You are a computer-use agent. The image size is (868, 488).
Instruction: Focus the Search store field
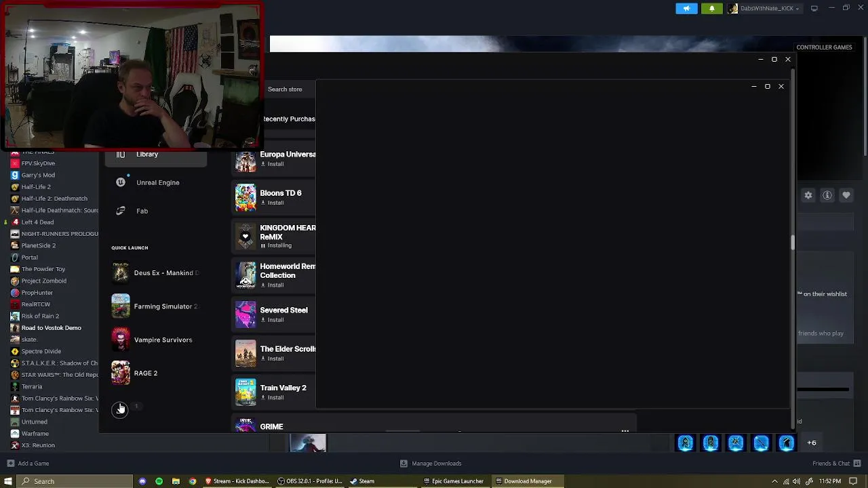pyautogui.click(x=290, y=89)
